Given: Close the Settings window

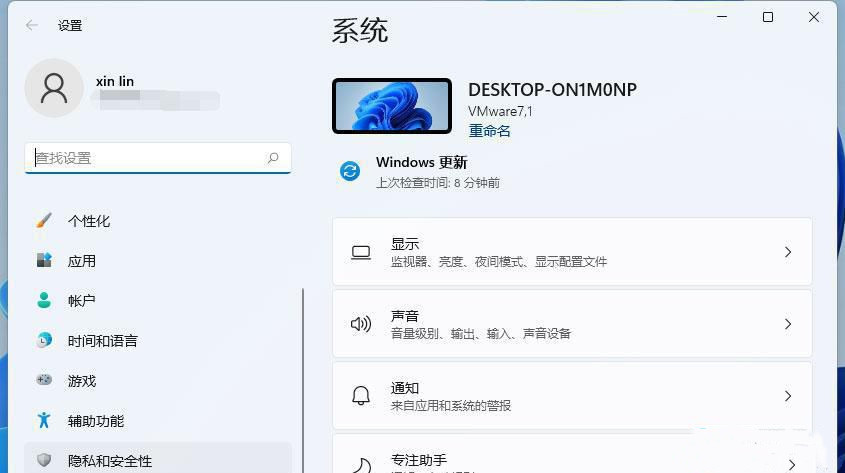Looking at the screenshot, I should tap(814, 17).
